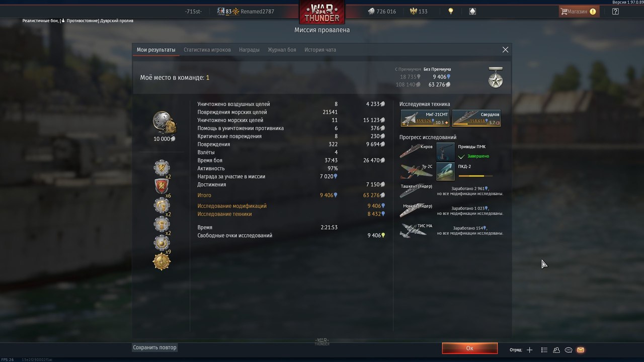Close the battle results window

pos(505,50)
